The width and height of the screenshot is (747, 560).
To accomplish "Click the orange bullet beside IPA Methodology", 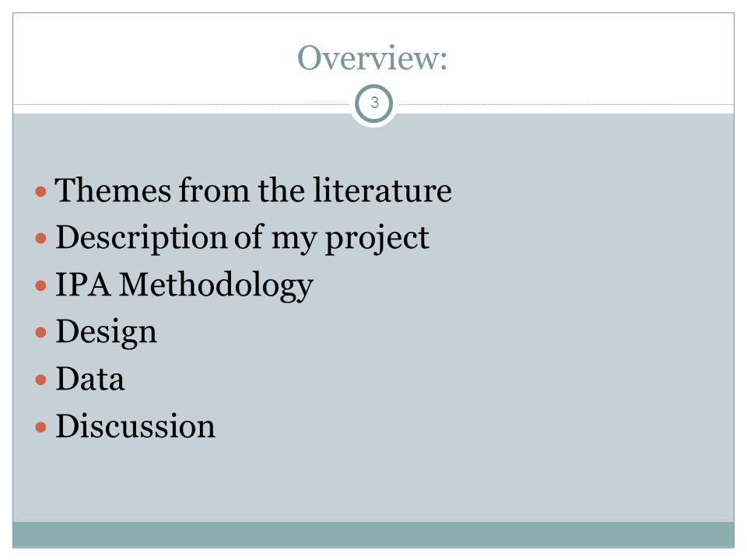I will click(x=41, y=285).
